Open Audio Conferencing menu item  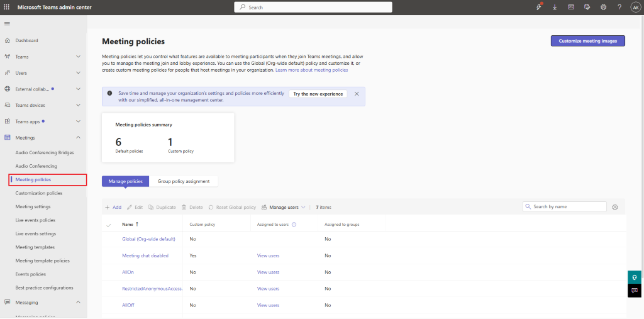click(x=36, y=166)
